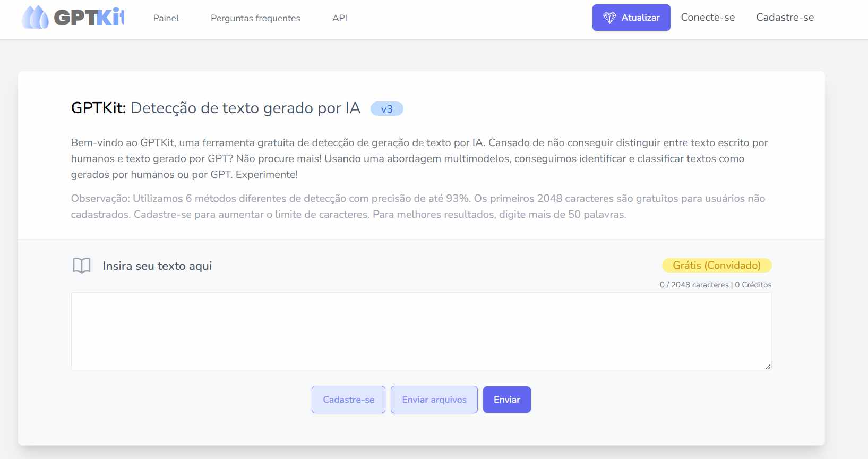Click the textarea resize handle corner

point(768,367)
